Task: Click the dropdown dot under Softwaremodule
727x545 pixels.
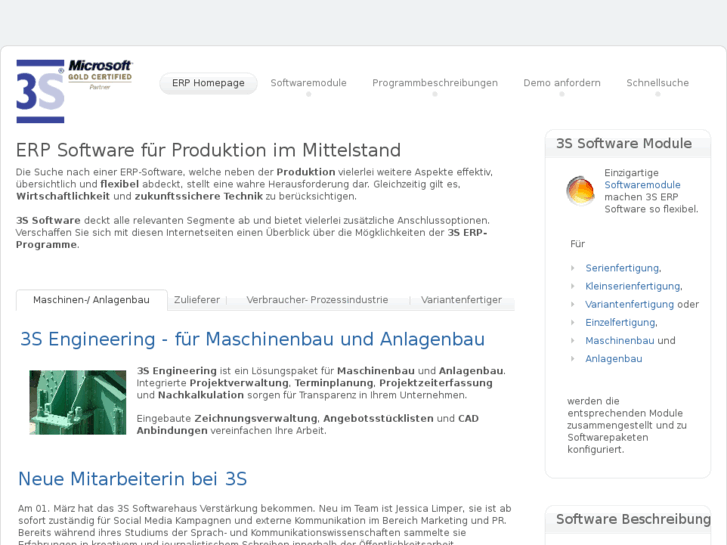Action: point(309,94)
